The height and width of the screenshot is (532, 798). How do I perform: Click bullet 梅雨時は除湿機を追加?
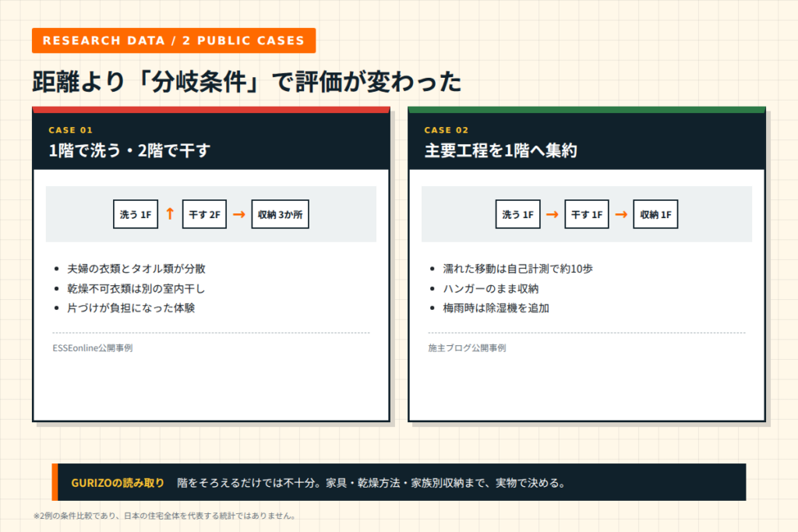tap(496, 308)
